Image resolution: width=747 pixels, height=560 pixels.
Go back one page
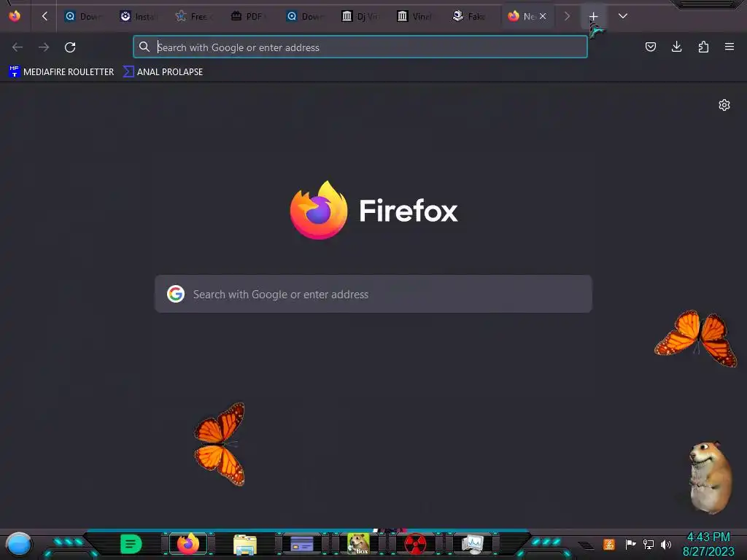(18, 47)
